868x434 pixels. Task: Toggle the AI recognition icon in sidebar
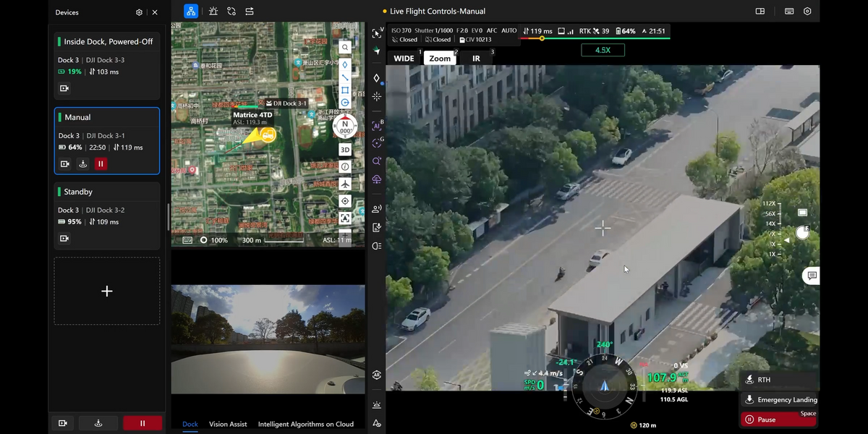pos(376,126)
